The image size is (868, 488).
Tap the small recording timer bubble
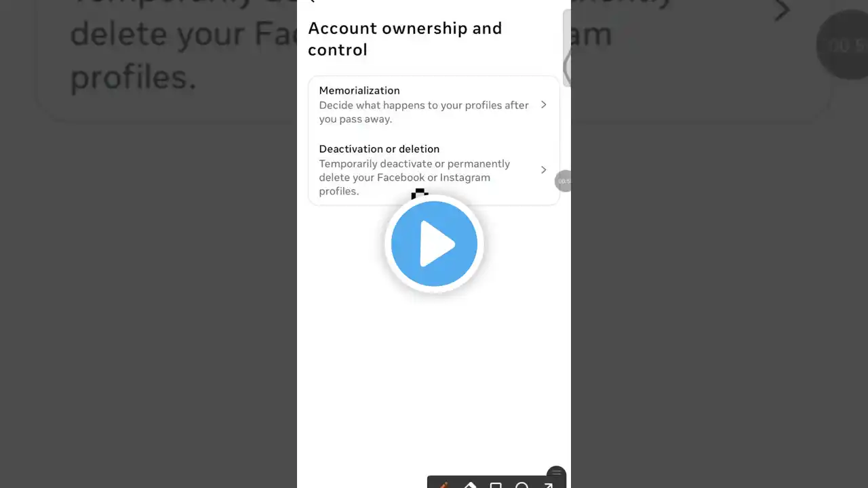click(x=564, y=181)
